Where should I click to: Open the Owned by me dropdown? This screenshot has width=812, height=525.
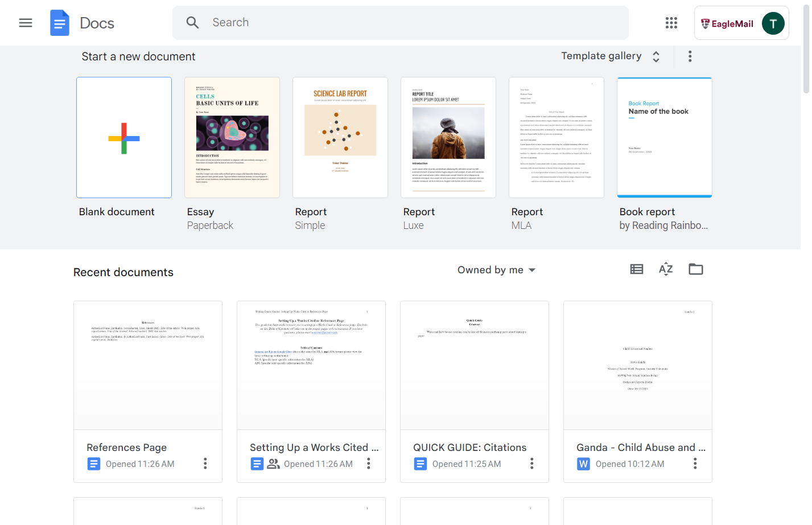(497, 270)
